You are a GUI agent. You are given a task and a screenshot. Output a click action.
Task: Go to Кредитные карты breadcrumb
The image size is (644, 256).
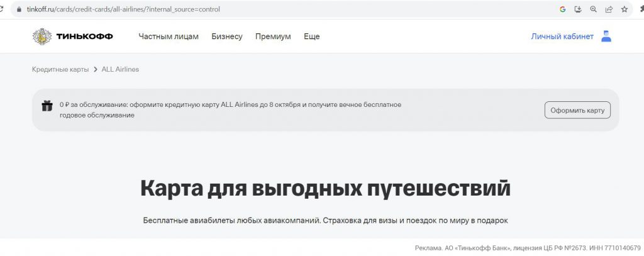[60, 69]
